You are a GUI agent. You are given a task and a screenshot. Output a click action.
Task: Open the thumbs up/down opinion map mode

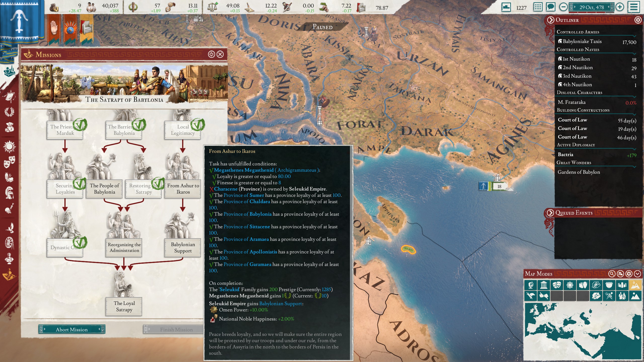[544, 296]
